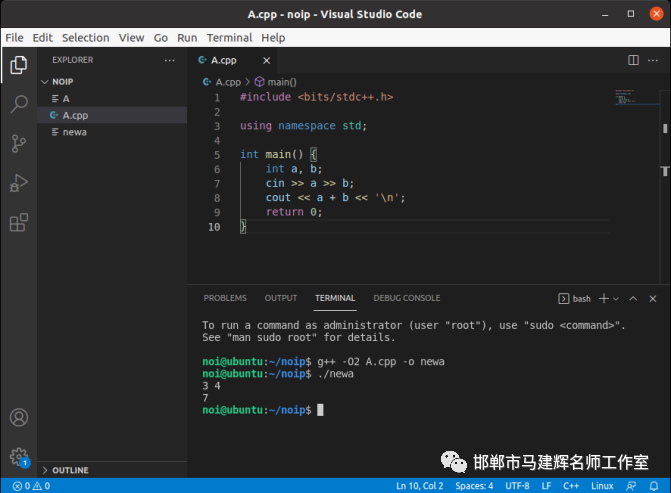Select the bash terminal instance
Image resolution: width=671 pixels, height=493 pixels.
(x=574, y=298)
